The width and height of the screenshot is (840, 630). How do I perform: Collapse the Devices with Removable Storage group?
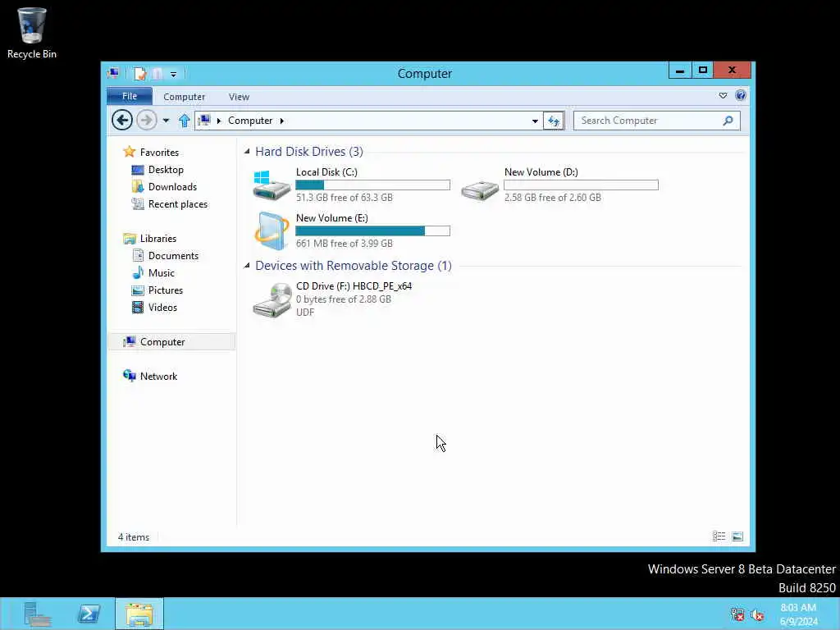click(x=247, y=266)
